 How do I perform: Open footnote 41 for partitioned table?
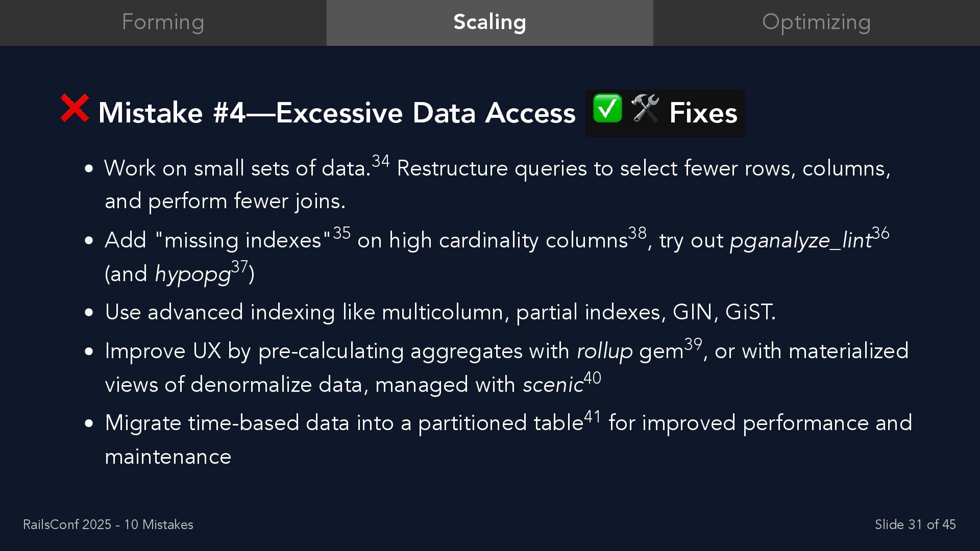coord(593,417)
